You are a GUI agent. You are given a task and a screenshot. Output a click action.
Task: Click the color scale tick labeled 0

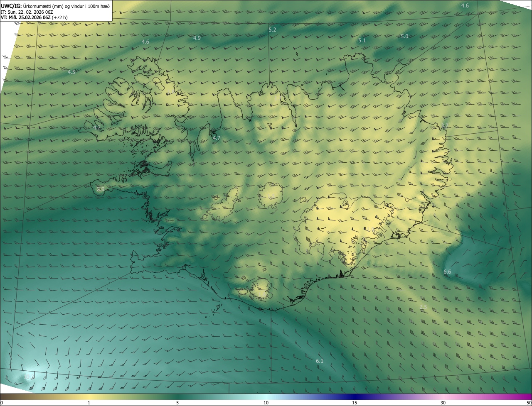(x=1, y=403)
